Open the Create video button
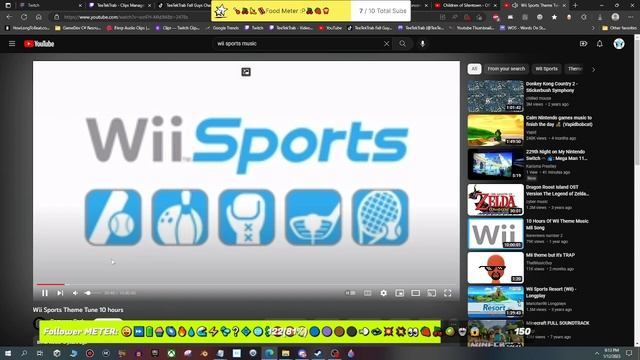The width and height of the screenshot is (640, 360). click(583, 44)
